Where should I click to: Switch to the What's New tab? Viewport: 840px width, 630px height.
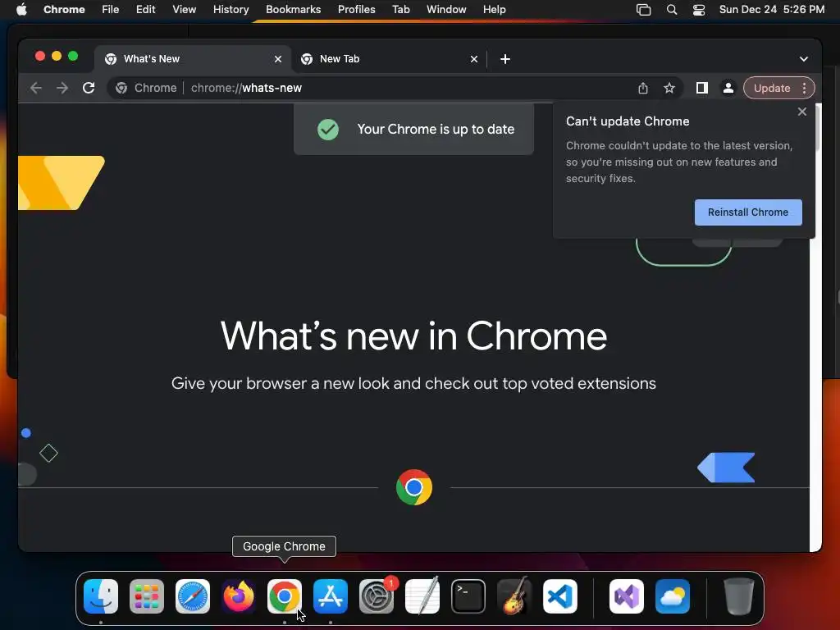click(194, 59)
